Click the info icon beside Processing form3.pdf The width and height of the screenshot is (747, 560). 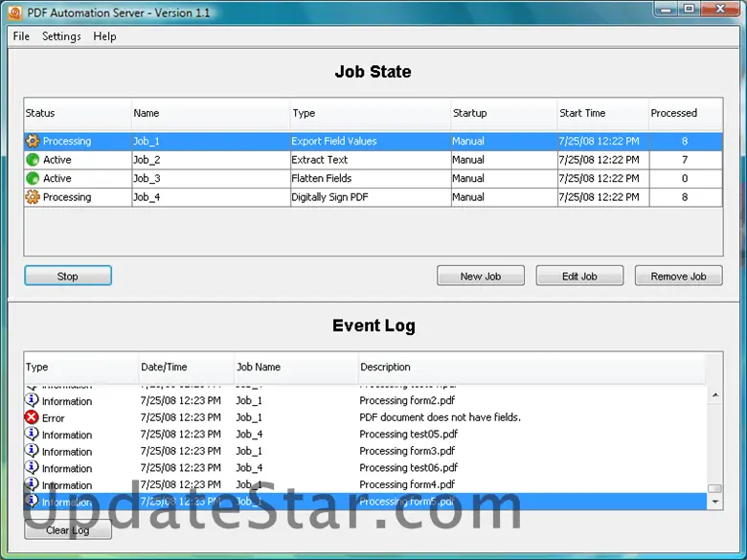(x=32, y=451)
